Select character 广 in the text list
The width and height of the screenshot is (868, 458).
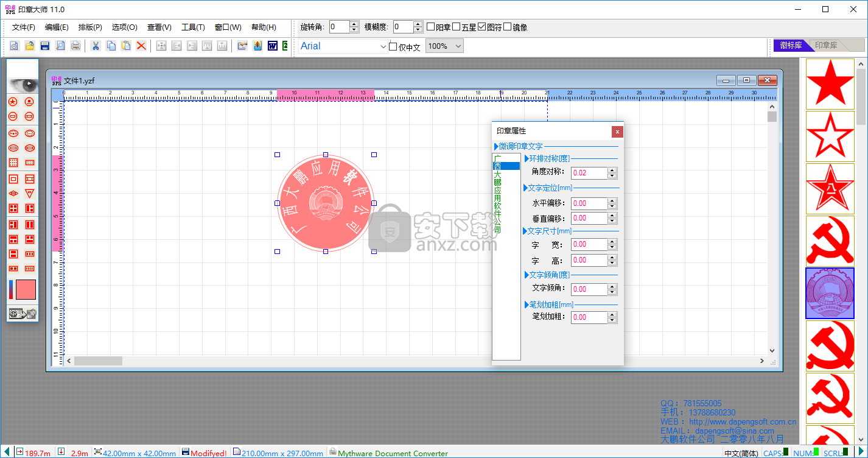pyautogui.click(x=498, y=158)
